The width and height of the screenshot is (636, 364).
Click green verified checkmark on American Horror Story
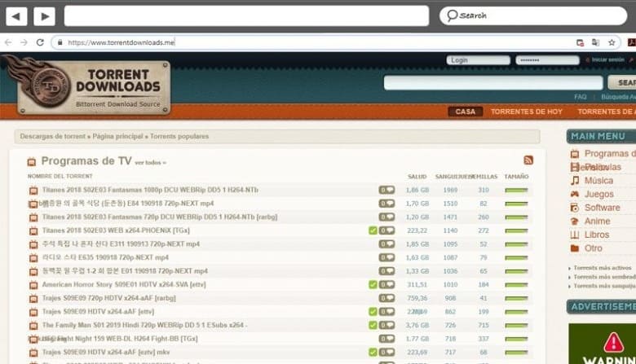click(x=373, y=284)
